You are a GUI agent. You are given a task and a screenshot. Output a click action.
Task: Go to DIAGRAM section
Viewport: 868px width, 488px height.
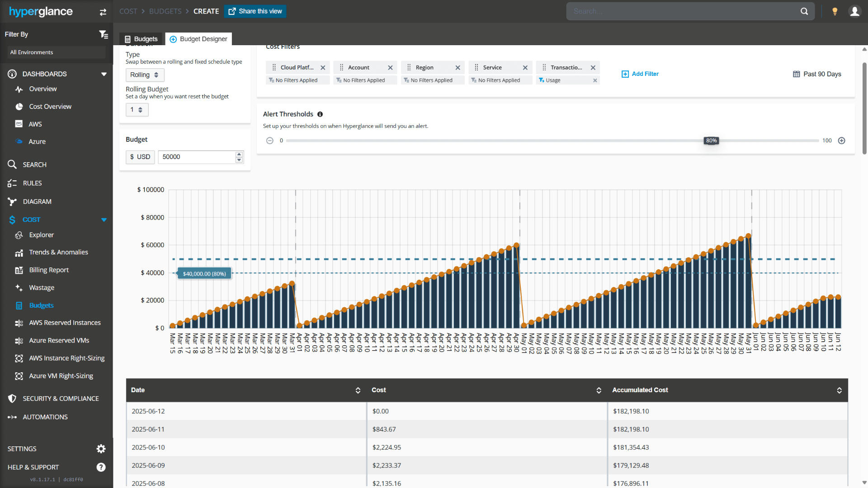pos(37,202)
